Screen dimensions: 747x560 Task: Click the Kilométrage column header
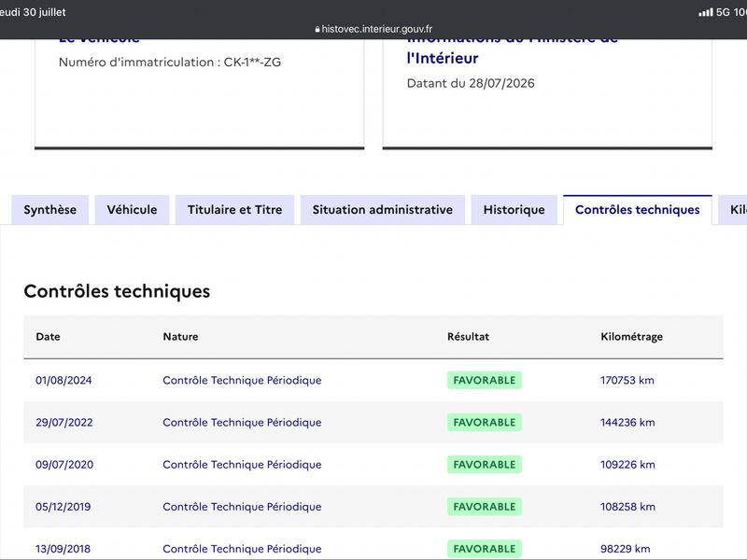coord(632,337)
